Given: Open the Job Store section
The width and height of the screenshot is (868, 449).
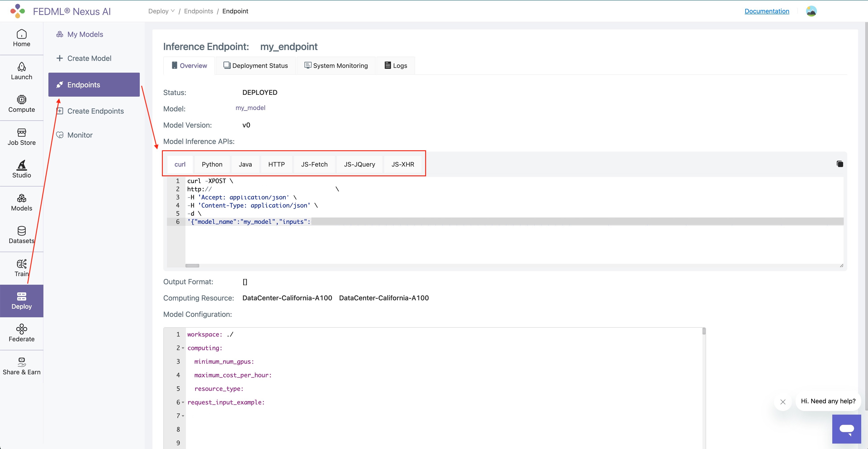Looking at the screenshot, I should coord(21,137).
